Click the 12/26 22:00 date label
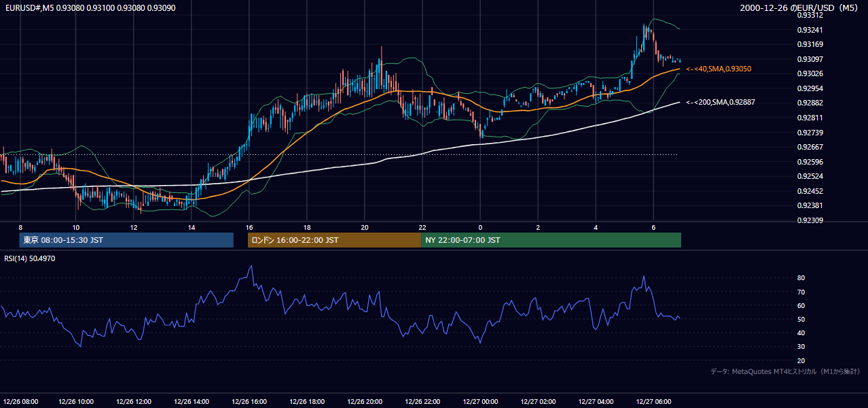The width and height of the screenshot is (868, 408). (x=422, y=401)
